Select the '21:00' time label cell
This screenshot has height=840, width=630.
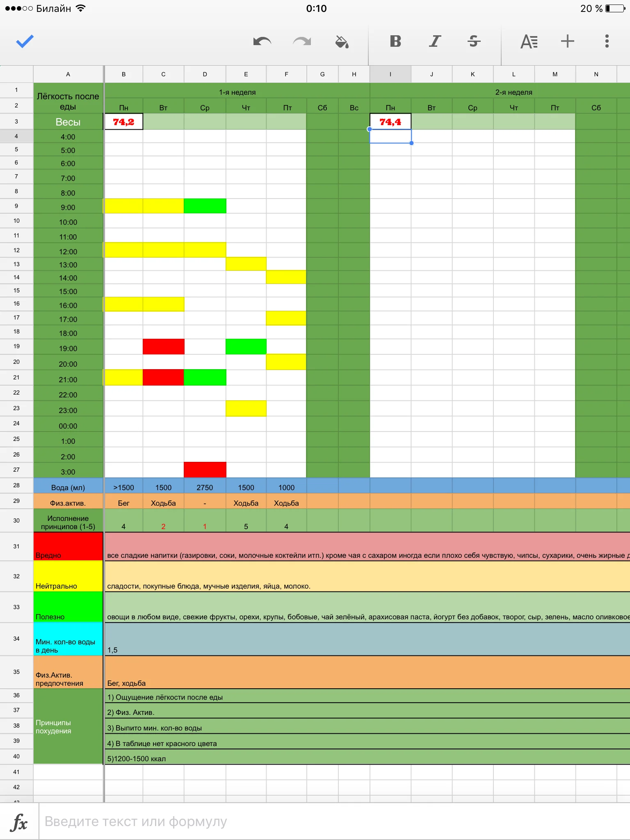coord(68,378)
